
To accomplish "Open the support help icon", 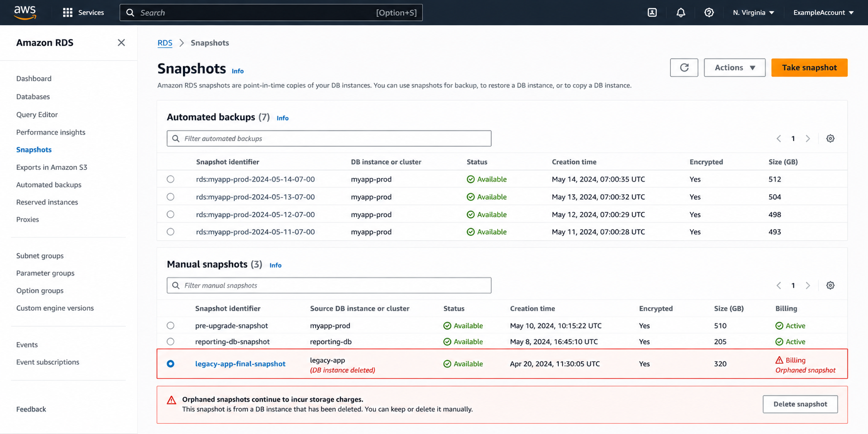I will point(709,13).
